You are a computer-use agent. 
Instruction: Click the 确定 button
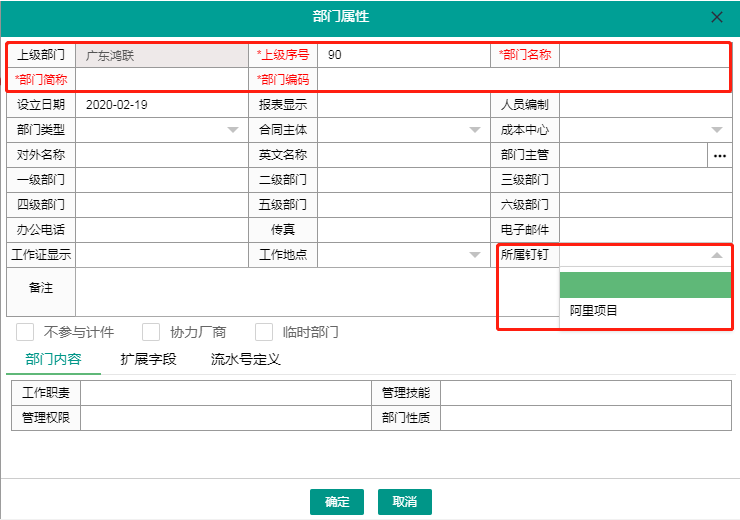[x=337, y=501]
